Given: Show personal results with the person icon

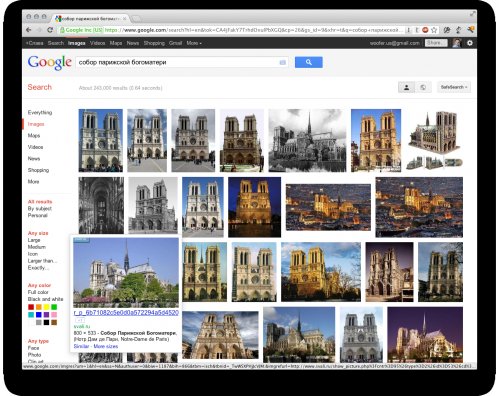Looking at the screenshot, I should tap(406, 87).
